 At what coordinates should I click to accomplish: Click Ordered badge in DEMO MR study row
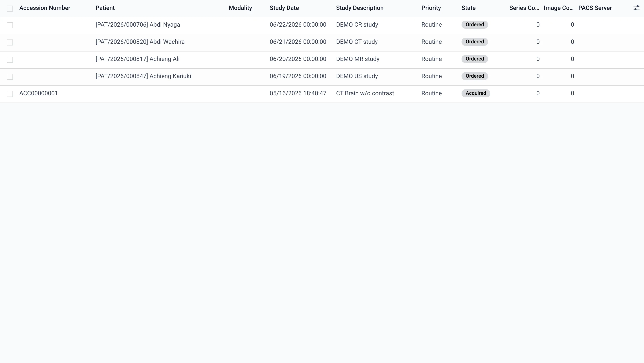(474, 59)
